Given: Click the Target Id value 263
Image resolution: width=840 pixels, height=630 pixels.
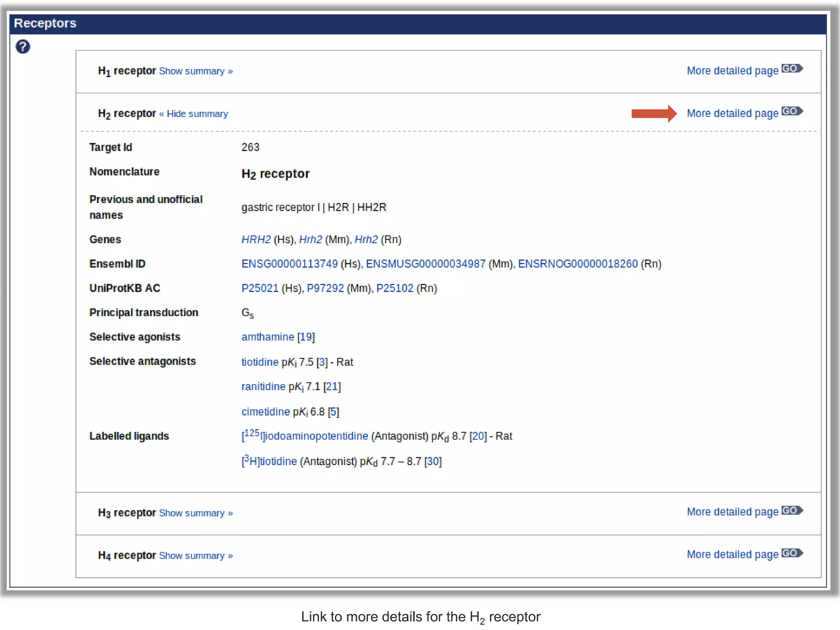Looking at the screenshot, I should (251, 147).
